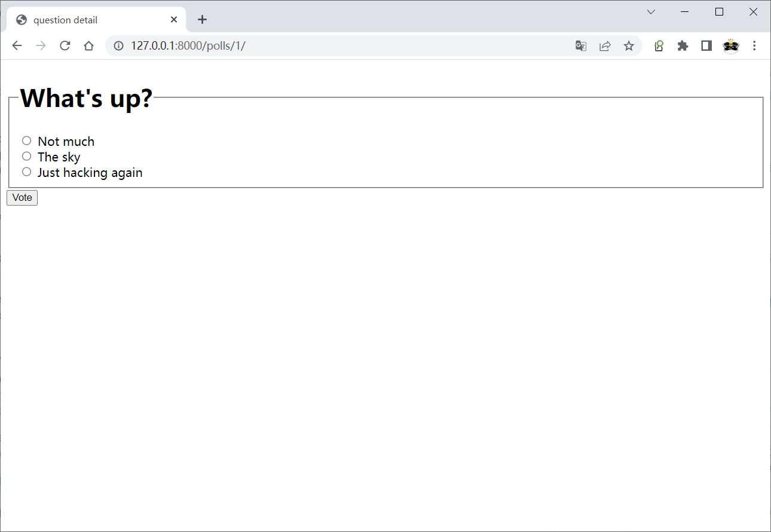Open the Extensions puzzle menu
The image size is (771, 532).
pos(683,46)
